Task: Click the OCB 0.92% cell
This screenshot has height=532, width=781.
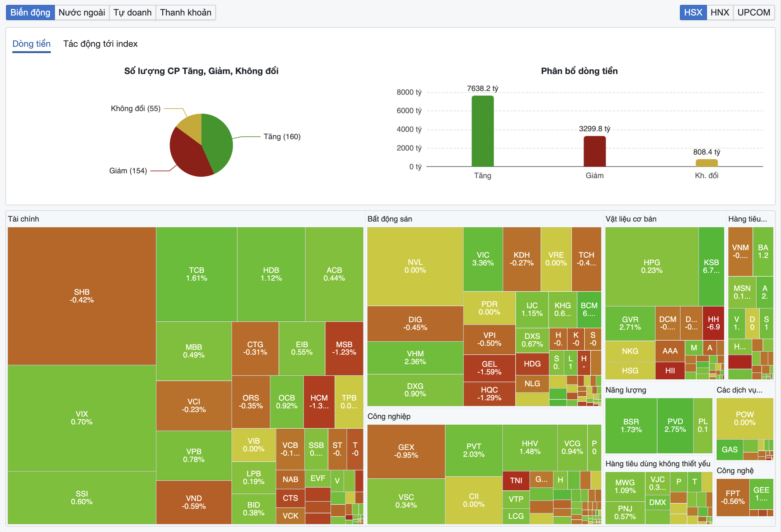Action: pos(287,402)
